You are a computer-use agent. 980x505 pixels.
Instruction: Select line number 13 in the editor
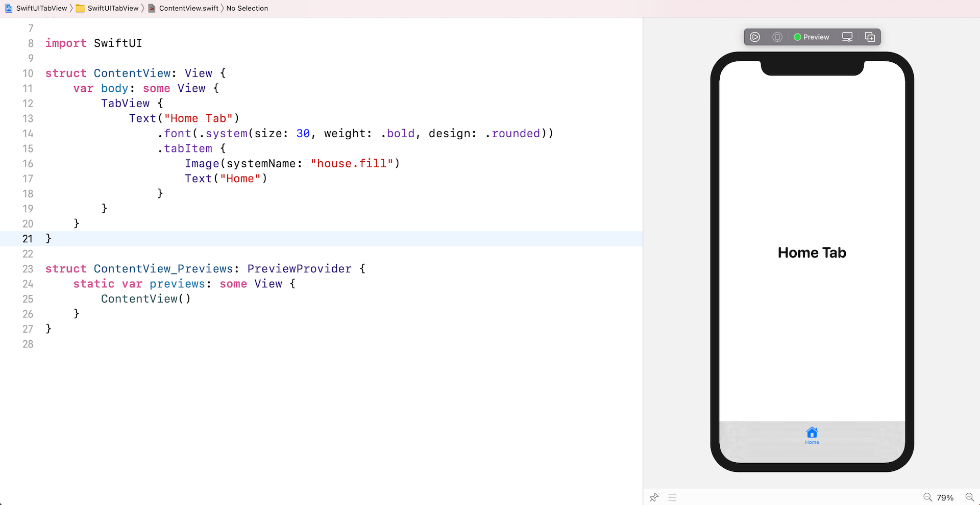click(28, 118)
